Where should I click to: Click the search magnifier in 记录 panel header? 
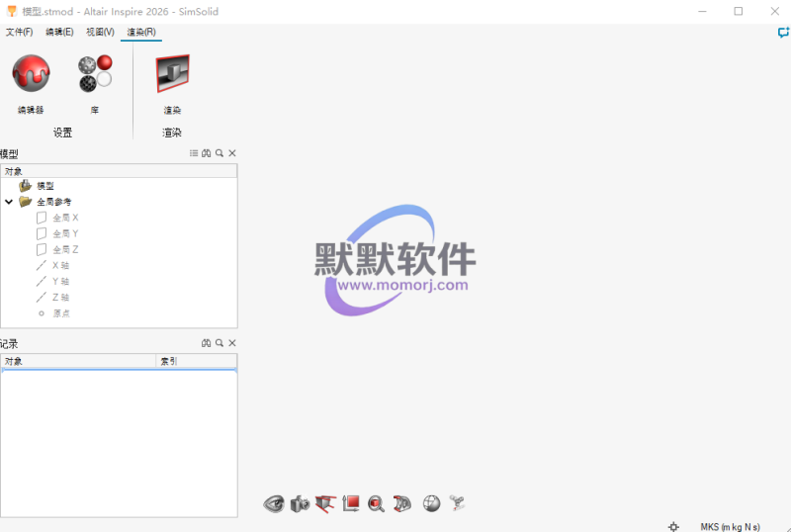click(x=220, y=343)
